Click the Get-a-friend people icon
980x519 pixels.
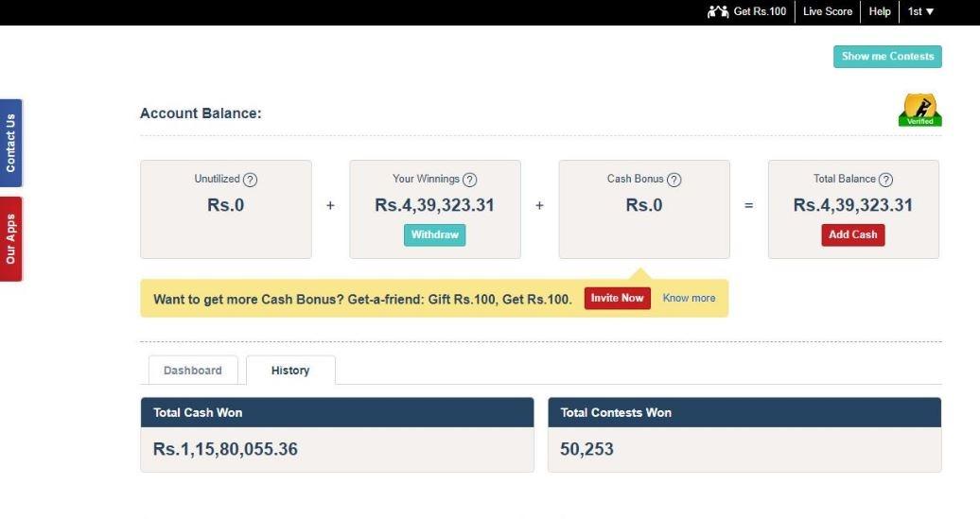(718, 11)
